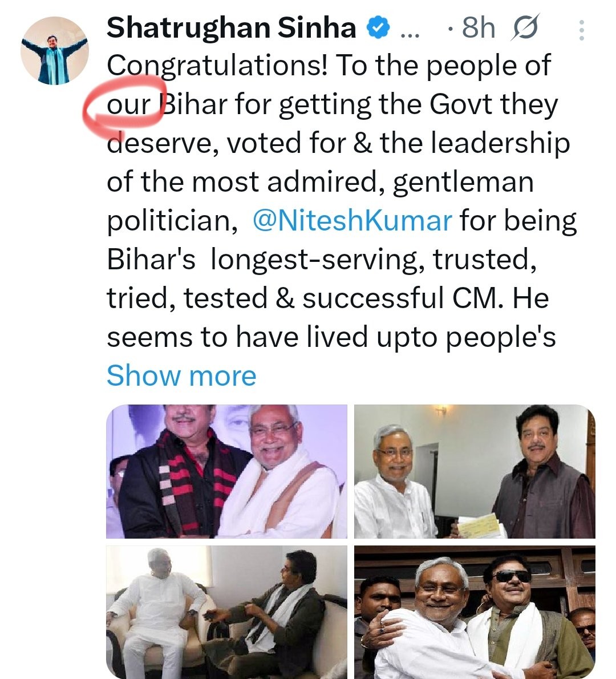Viewport: 616px width, 679px height.
Task: Click the Shatrughan Sinha display name
Action: [x=231, y=27]
